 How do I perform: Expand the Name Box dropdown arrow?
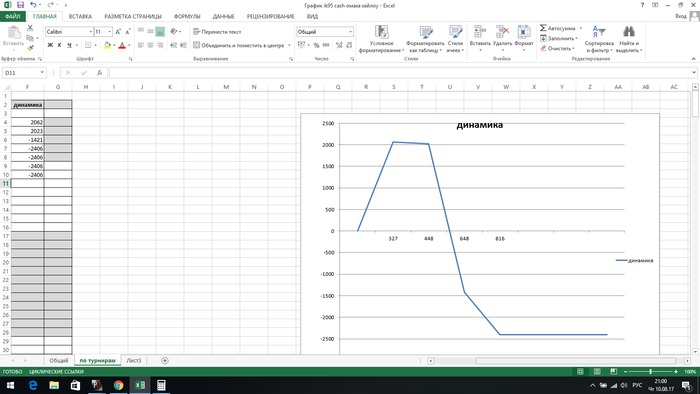(x=42, y=73)
